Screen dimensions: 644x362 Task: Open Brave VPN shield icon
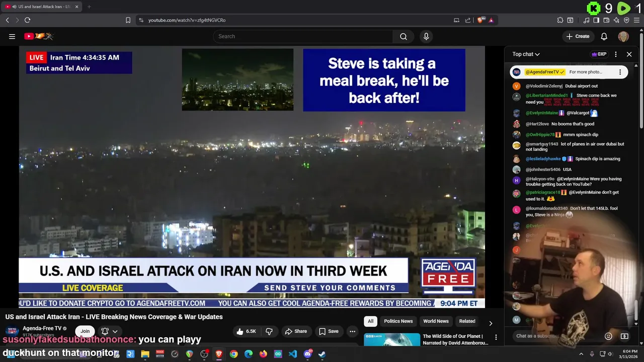[x=626, y=20]
